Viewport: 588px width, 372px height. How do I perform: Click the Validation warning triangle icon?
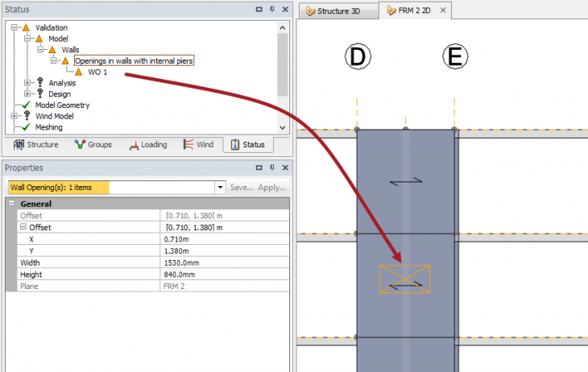26,27
